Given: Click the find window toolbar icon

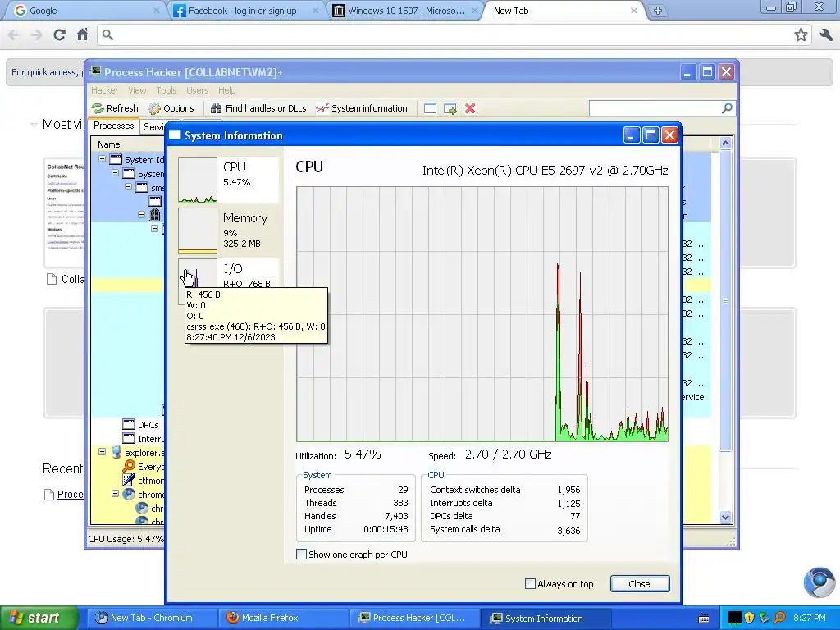Looking at the screenshot, I should pyautogui.click(x=430, y=108).
